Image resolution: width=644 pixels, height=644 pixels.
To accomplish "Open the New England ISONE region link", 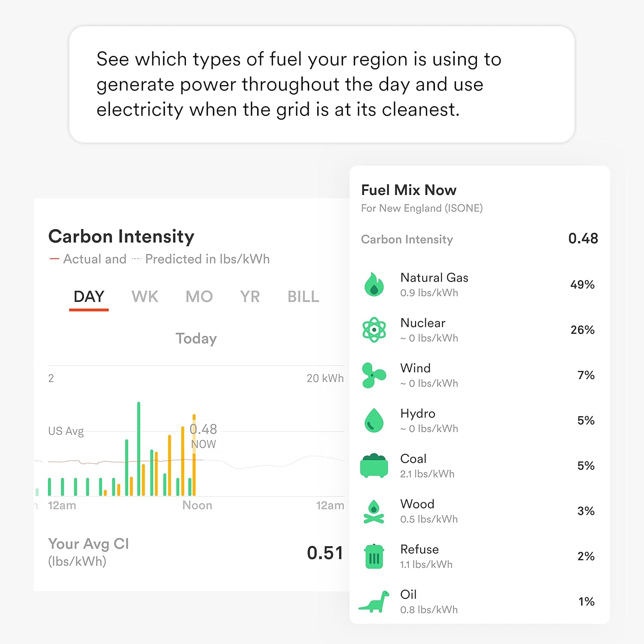I will click(x=422, y=208).
